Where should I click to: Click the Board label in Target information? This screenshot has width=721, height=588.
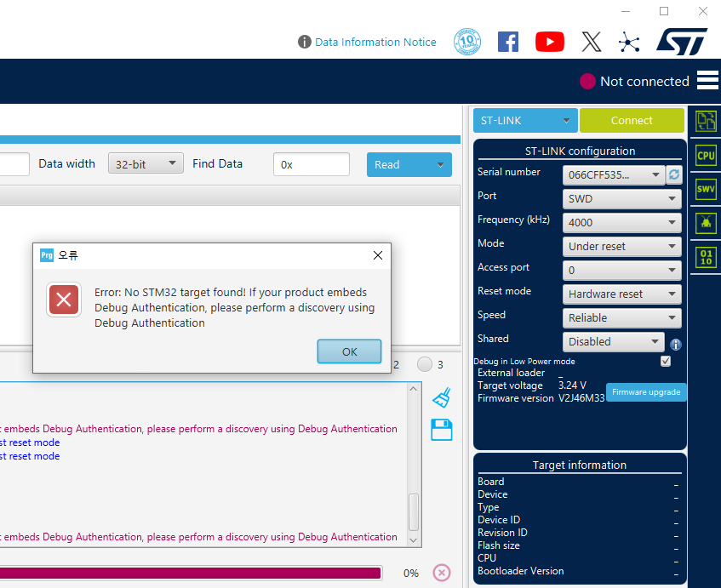click(x=490, y=482)
